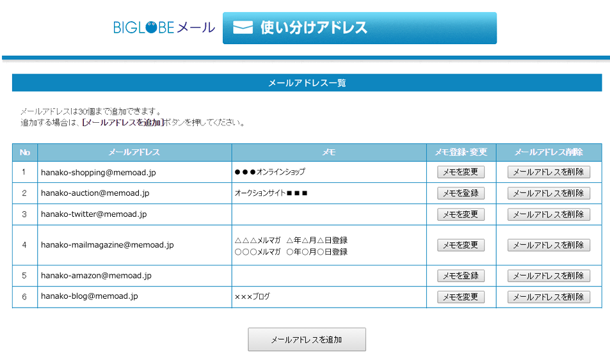Select the hanako-blog@memoad.jp address text

click(90, 296)
